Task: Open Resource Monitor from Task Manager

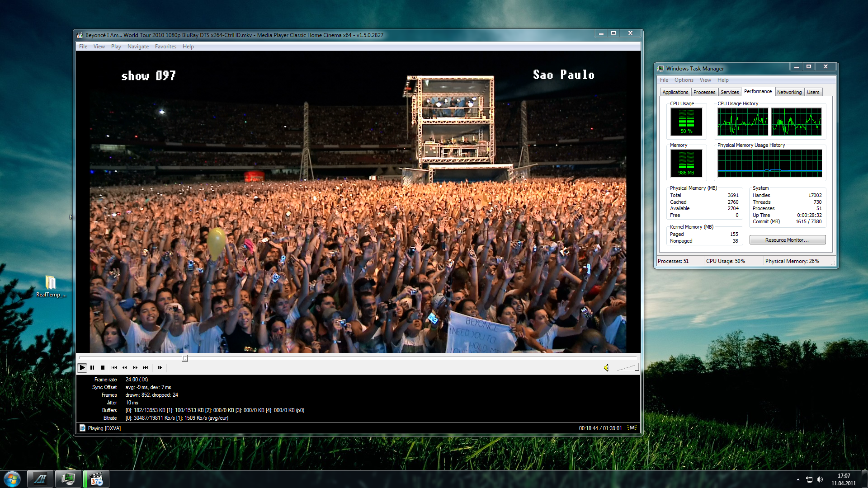Action: pos(787,240)
